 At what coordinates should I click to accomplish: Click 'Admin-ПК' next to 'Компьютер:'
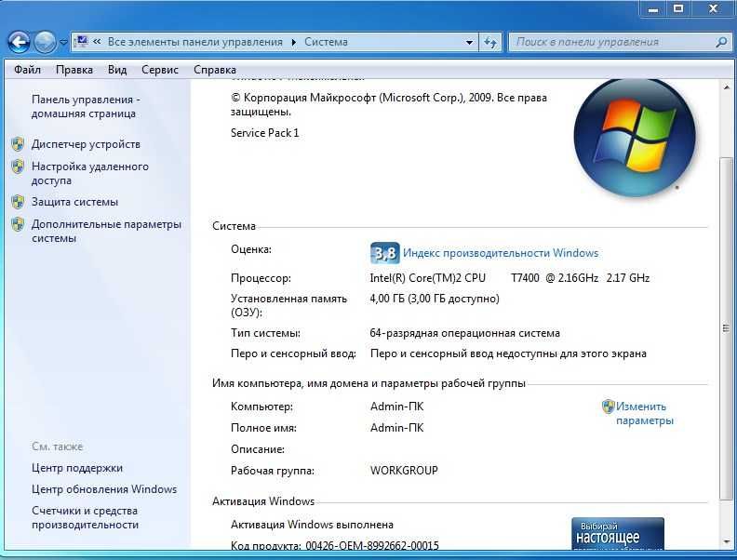396,407
